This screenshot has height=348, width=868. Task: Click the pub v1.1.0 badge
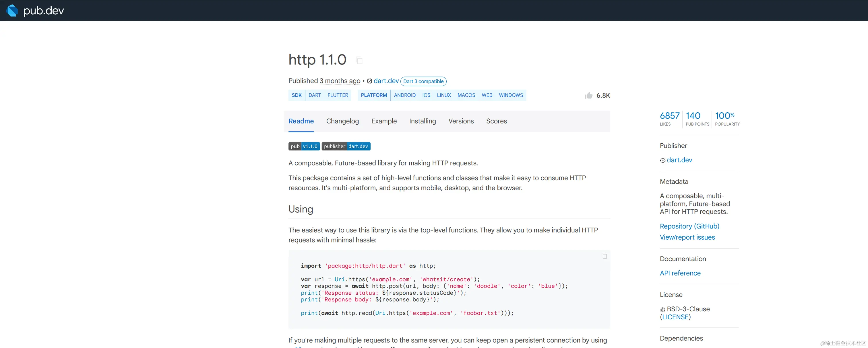click(x=304, y=146)
